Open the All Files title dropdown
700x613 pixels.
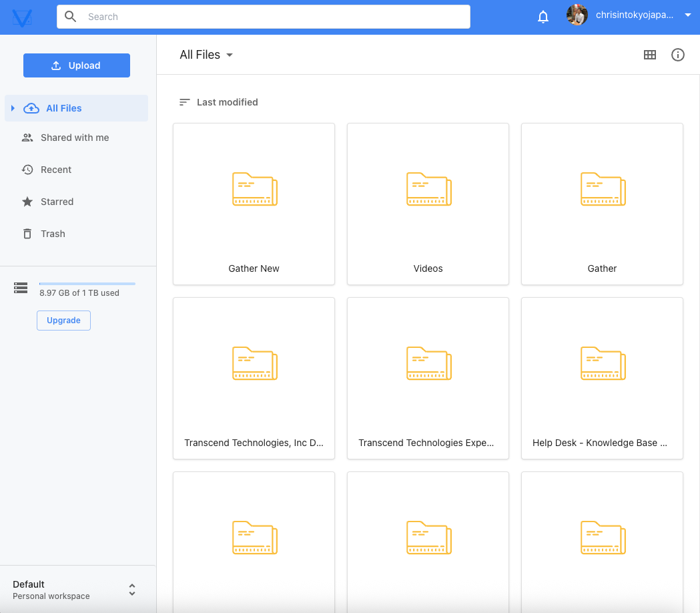click(206, 55)
